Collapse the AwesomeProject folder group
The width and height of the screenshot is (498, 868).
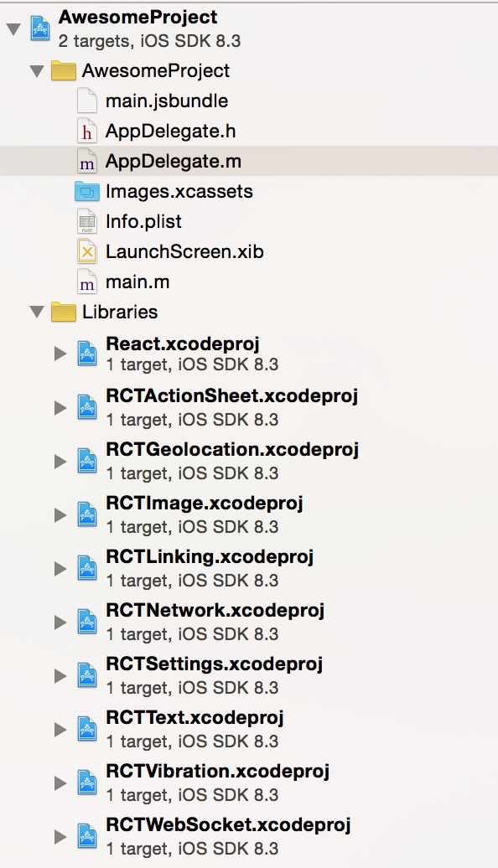pyautogui.click(x=37, y=71)
